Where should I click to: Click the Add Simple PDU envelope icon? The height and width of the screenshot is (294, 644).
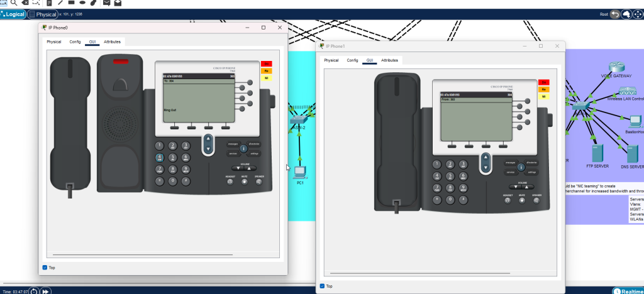[106, 3]
